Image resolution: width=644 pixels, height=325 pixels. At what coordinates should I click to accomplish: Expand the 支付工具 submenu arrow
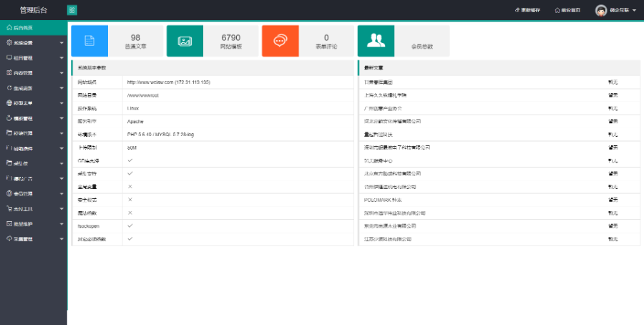pyautogui.click(x=62, y=208)
